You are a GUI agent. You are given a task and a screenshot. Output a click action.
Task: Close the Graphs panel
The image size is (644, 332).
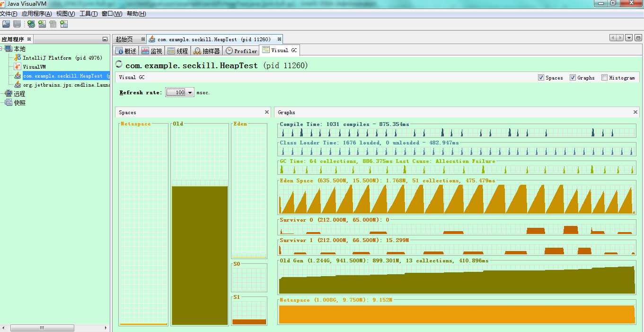635,112
